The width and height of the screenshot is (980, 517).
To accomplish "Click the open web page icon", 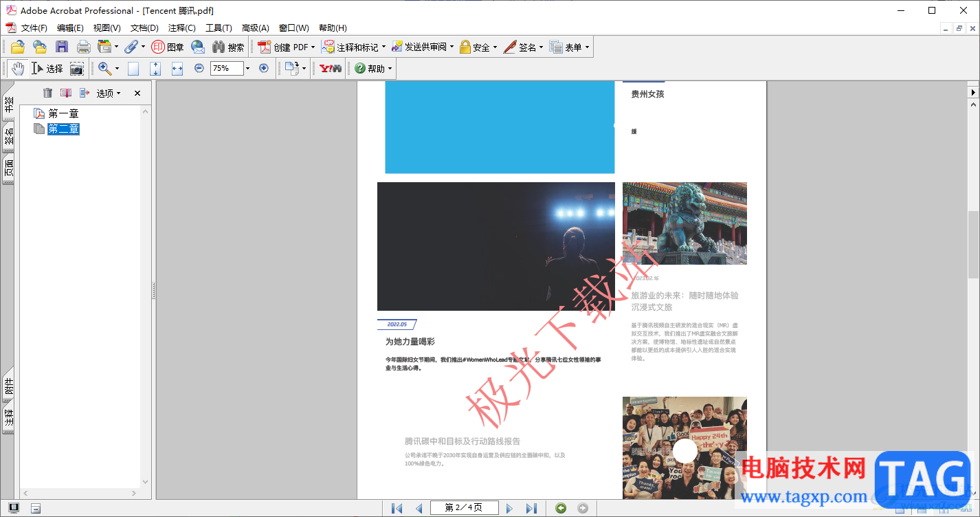I will [40, 47].
